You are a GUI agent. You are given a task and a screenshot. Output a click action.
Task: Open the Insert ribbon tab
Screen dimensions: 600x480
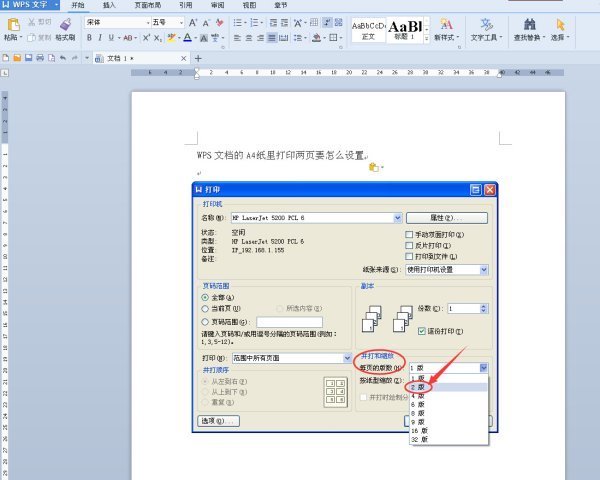tap(109, 5)
